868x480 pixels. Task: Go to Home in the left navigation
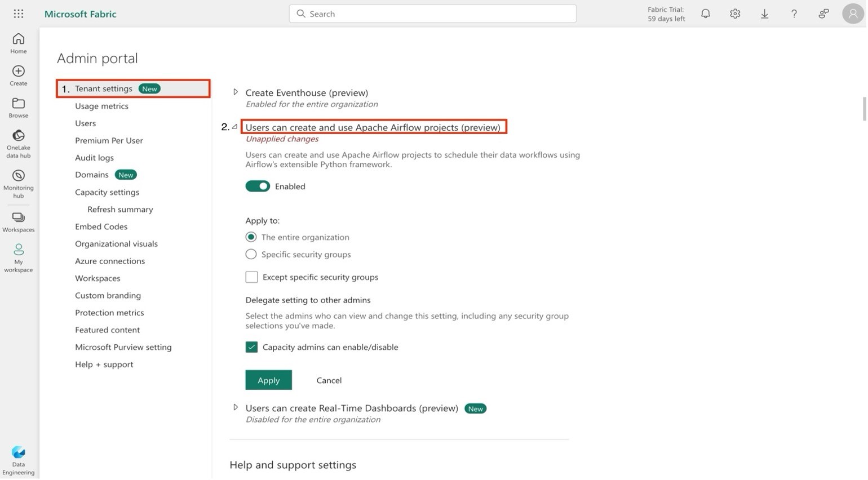pos(19,43)
